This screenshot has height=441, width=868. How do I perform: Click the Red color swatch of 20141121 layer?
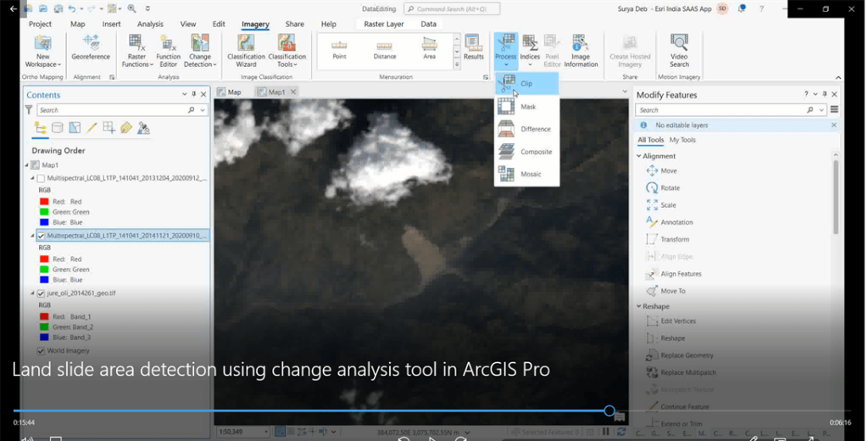[x=44, y=259]
